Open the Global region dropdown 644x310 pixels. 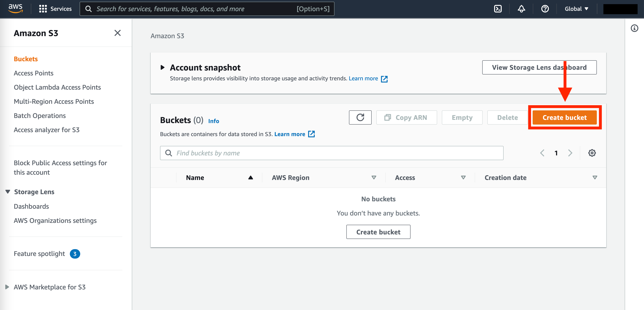(x=576, y=9)
